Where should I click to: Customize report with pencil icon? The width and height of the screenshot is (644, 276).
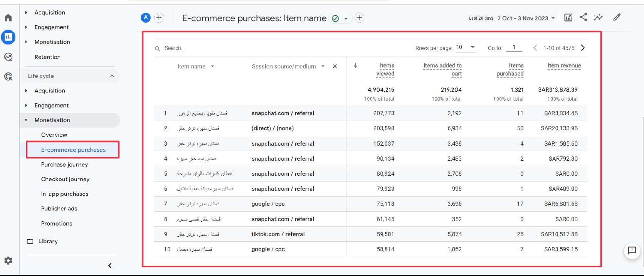coord(617,17)
